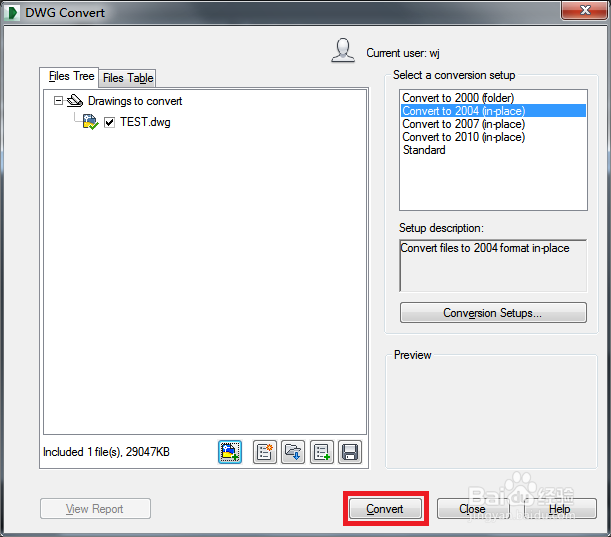The height and width of the screenshot is (537, 611).
Task: Select Convert to 2004 (in-place) setup
Action: 493,111
